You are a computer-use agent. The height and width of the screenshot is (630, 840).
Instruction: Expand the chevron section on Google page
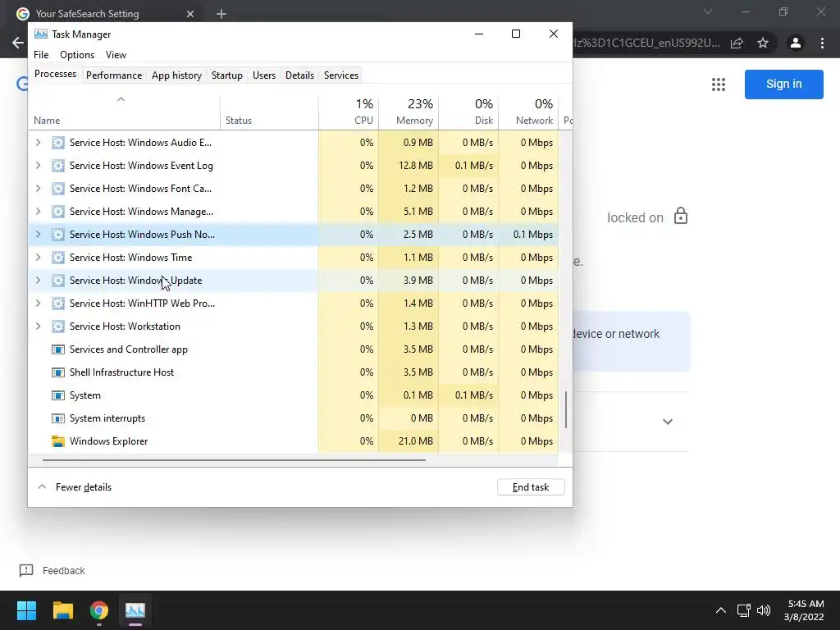(x=668, y=422)
